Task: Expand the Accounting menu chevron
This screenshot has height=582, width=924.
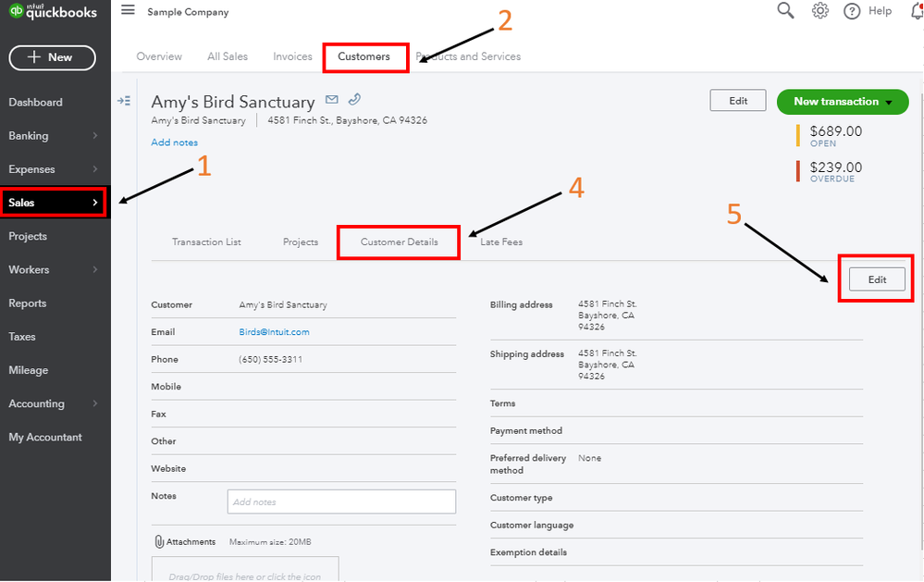Action: pos(95,403)
